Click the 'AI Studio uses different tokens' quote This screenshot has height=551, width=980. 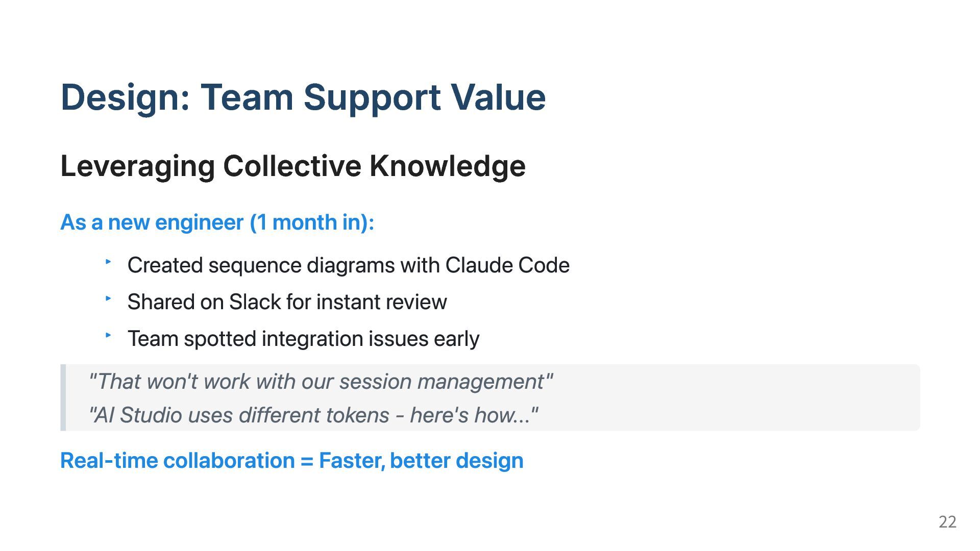313,415
